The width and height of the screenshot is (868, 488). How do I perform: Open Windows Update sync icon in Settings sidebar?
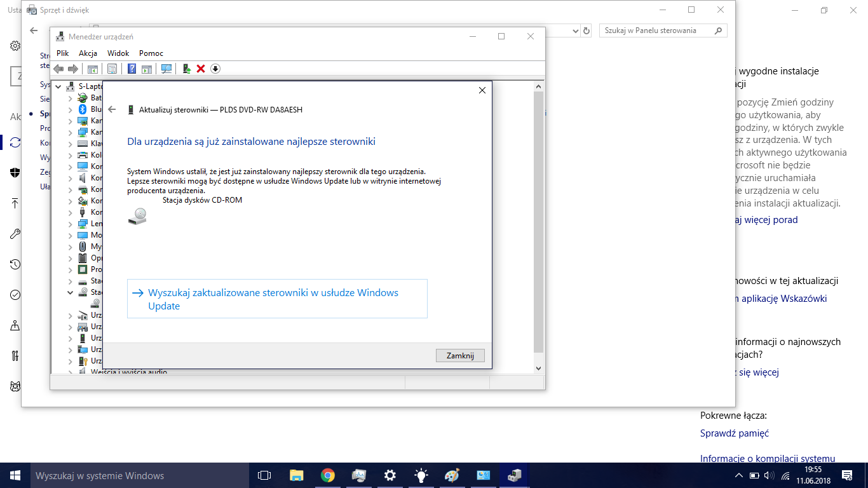tap(15, 142)
